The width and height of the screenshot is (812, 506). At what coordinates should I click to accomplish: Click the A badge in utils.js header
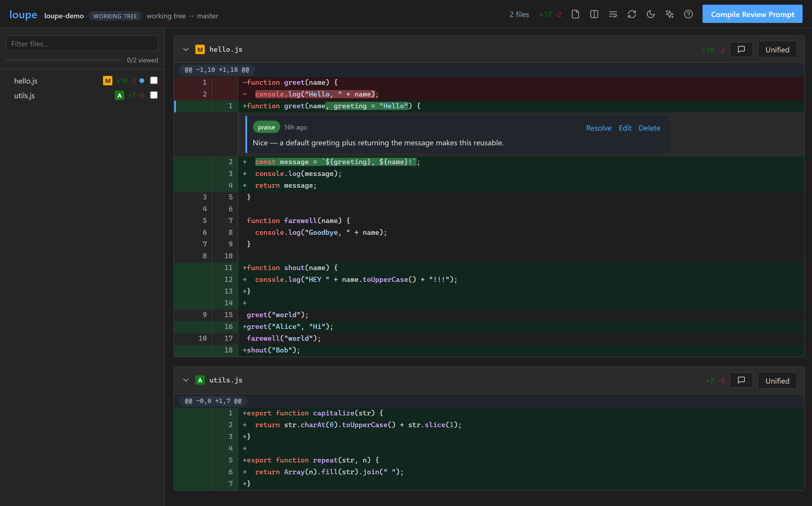point(200,380)
